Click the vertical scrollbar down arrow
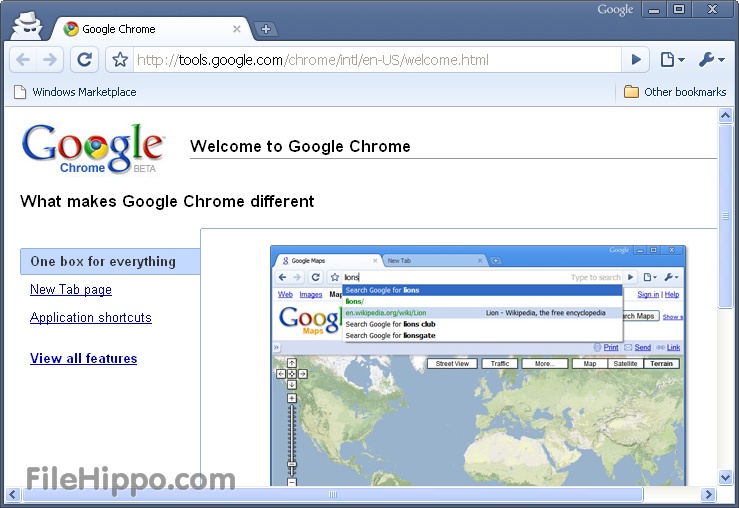Viewport: 739px width, 508px height. (x=725, y=477)
